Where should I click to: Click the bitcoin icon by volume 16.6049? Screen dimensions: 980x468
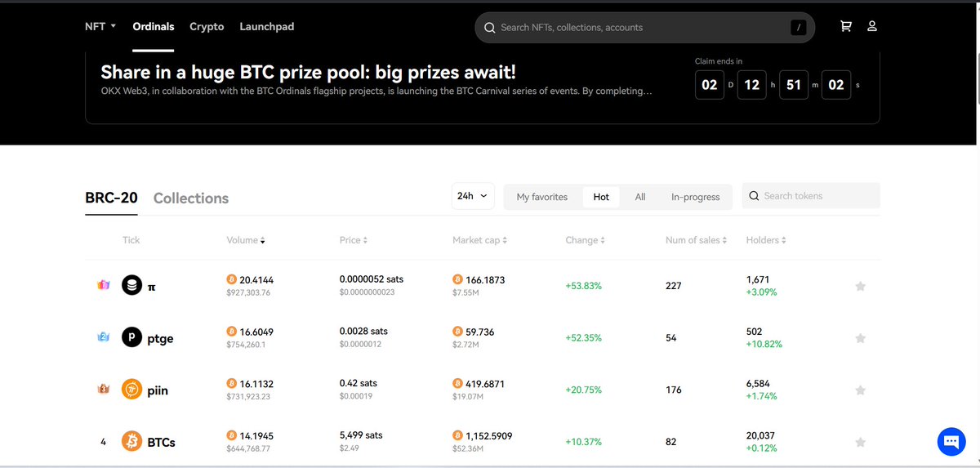231,332
